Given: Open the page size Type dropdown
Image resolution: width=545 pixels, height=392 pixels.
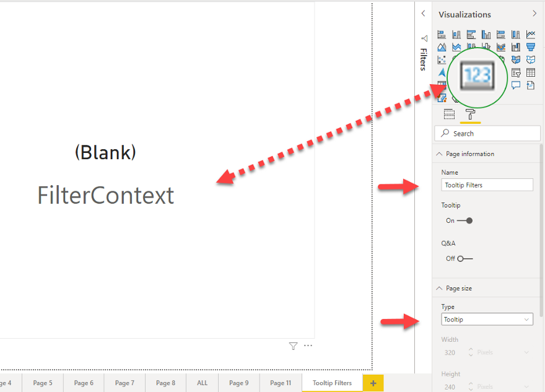Looking at the screenshot, I should click(x=487, y=319).
